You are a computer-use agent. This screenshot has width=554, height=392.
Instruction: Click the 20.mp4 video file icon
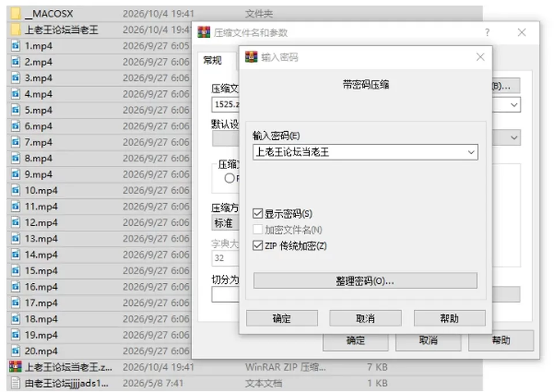point(16,350)
